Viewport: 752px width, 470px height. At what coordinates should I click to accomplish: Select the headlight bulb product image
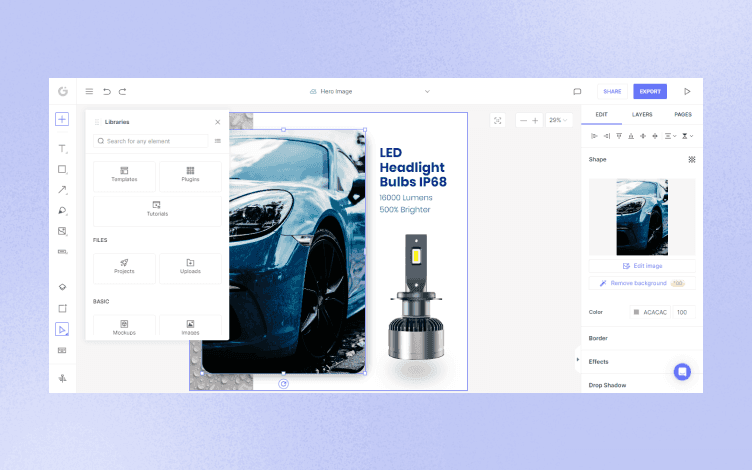416,297
